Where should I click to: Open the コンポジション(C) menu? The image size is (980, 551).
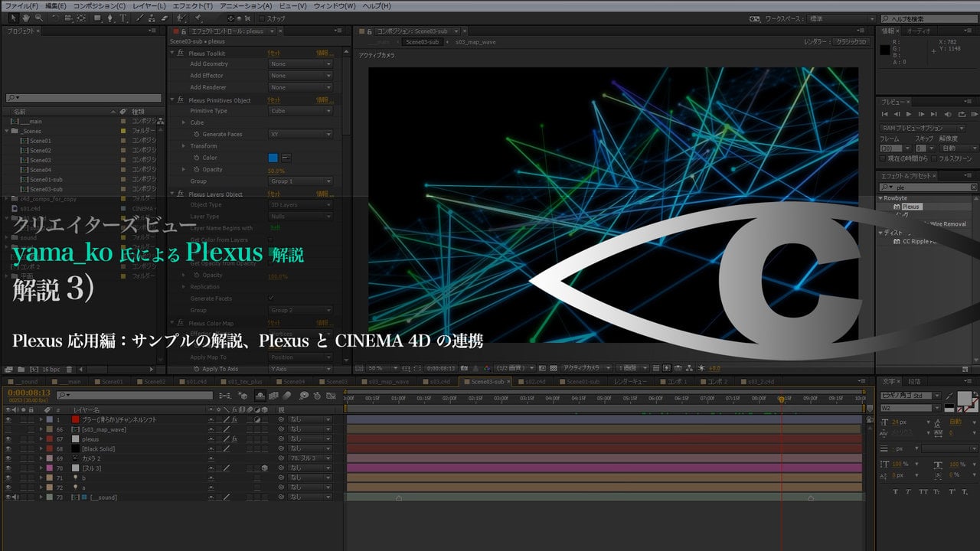click(x=99, y=5)
